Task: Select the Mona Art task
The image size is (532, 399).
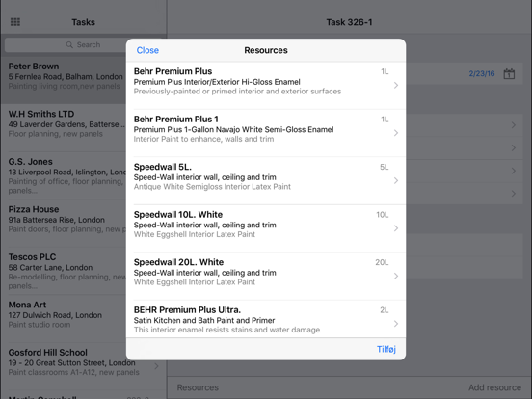Action: click(64, 319)
